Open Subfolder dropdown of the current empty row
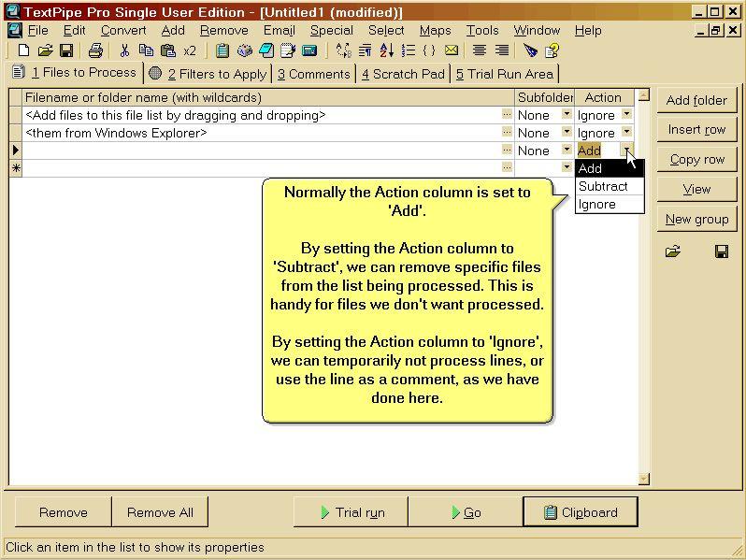The width and height of the screenshot is (746, 560). [567, 150]
